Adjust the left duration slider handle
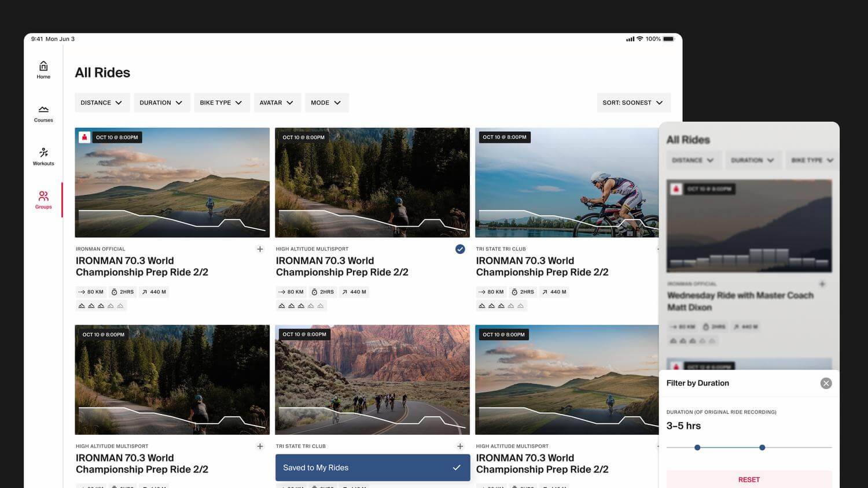This screenshot has height=488, width=868. pos(697,448)
